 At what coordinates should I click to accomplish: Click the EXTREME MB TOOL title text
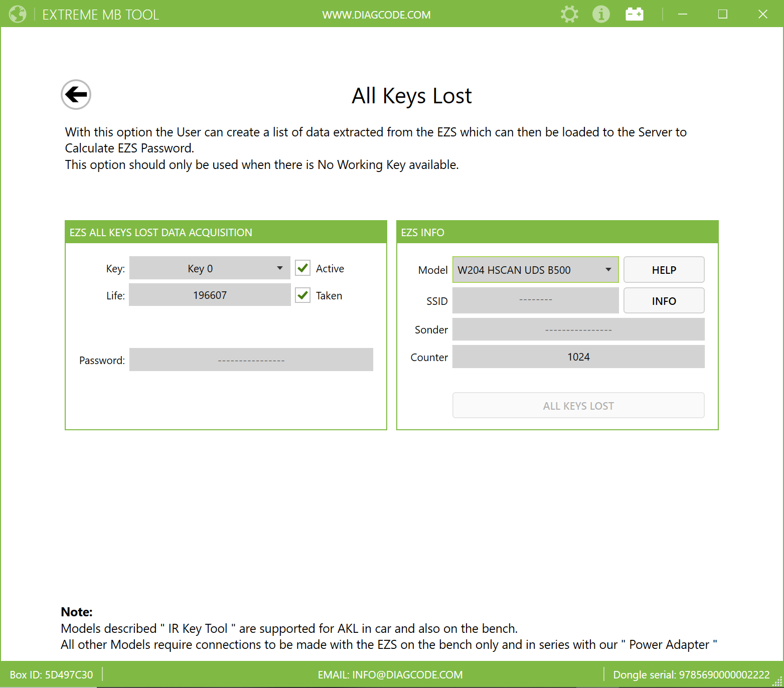point(100,15)
